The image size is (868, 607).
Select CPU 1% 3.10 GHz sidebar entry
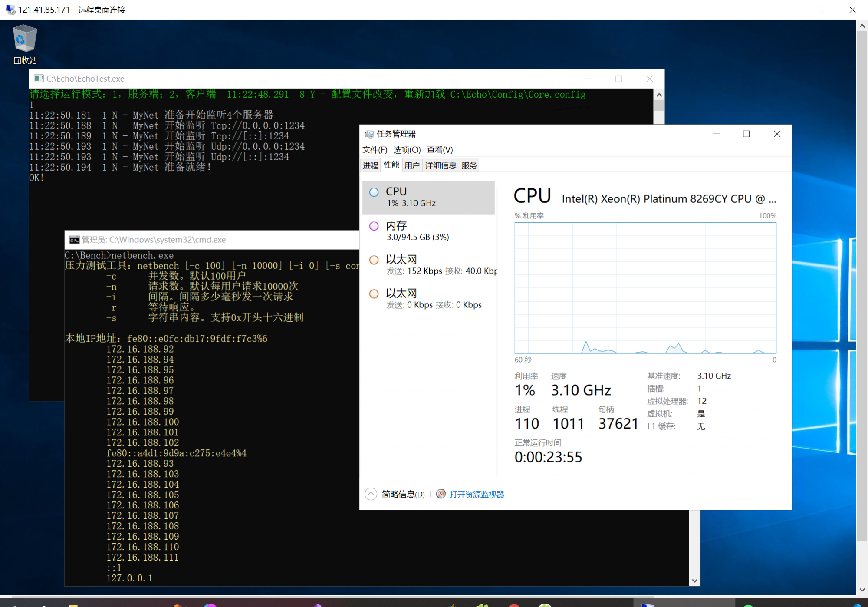[428, 198]
